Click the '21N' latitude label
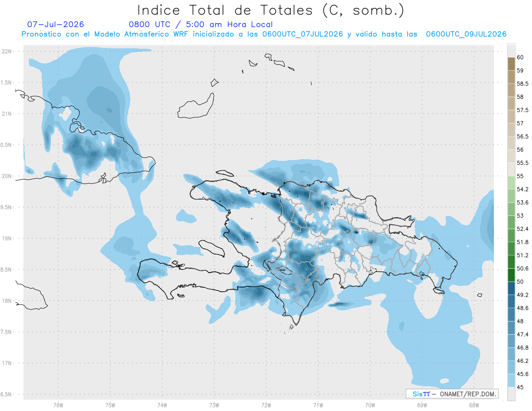The width and height of the screenshot is (532, 411). pyautogui.click(x=7, y=114)
